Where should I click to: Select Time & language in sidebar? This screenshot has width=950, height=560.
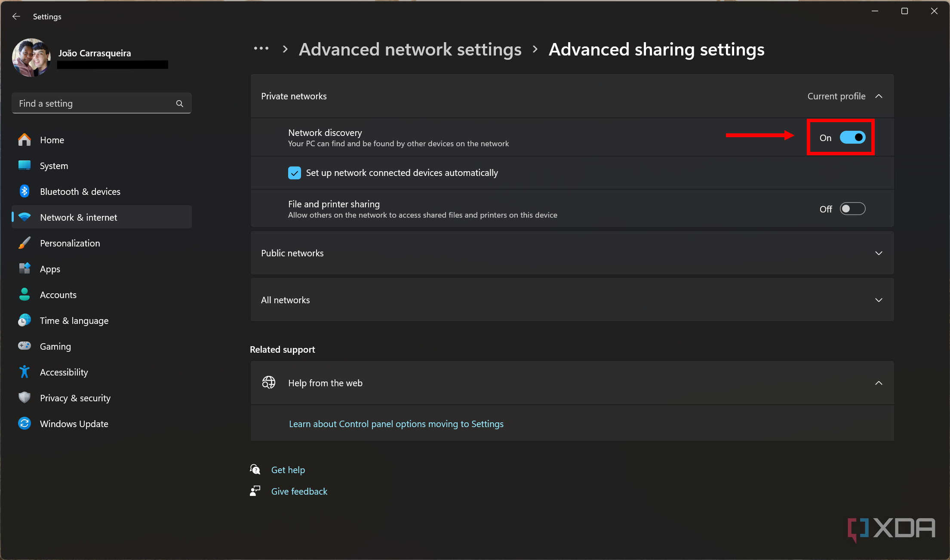[x=74, y=320]
